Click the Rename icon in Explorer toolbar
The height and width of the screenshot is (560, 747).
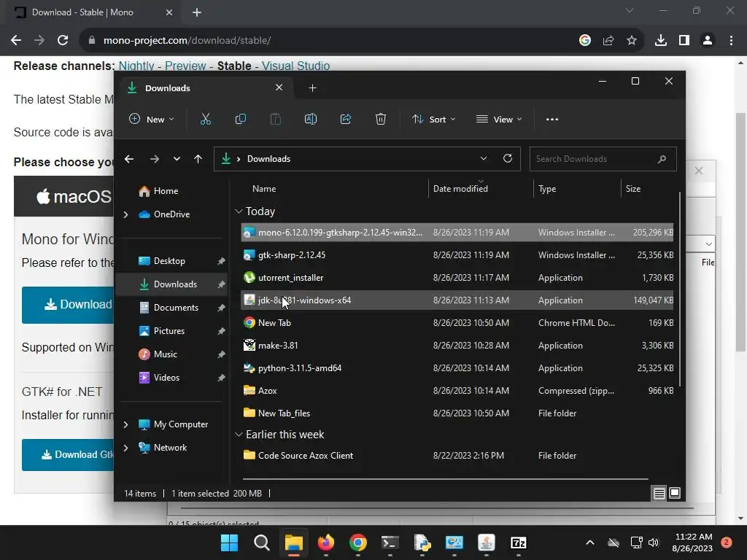[311, 119]
